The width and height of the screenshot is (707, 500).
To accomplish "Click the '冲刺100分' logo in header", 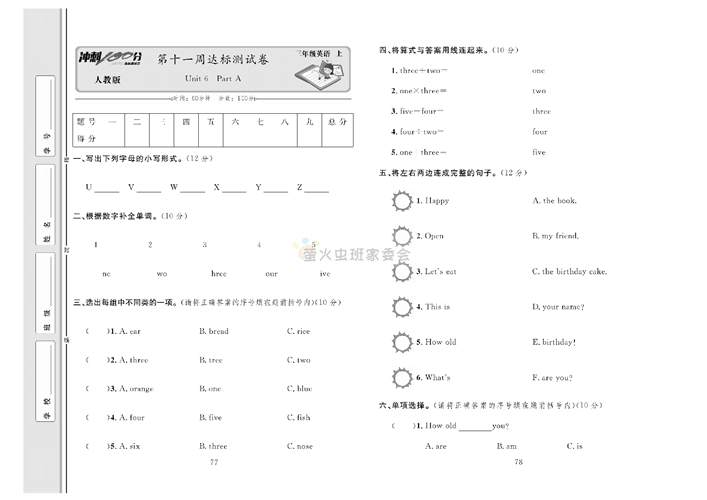I will pos(110,58).
